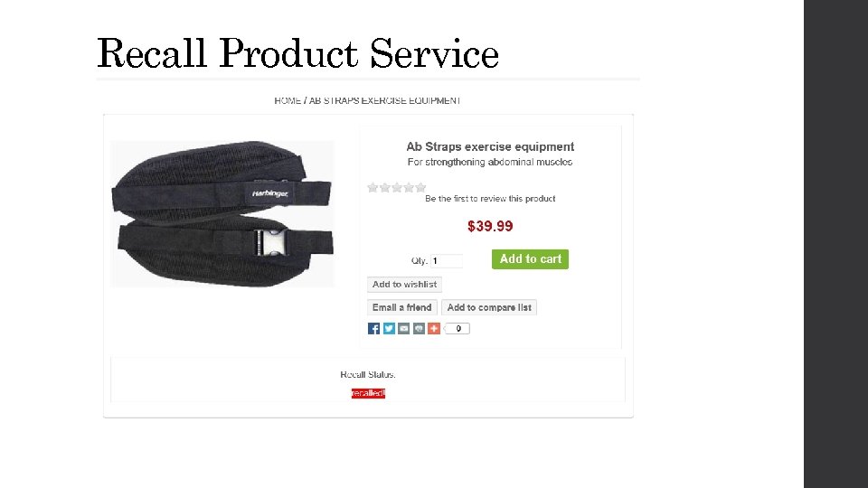Click the Qty quantity input field
Screen dimensions: 868x488
446,260
